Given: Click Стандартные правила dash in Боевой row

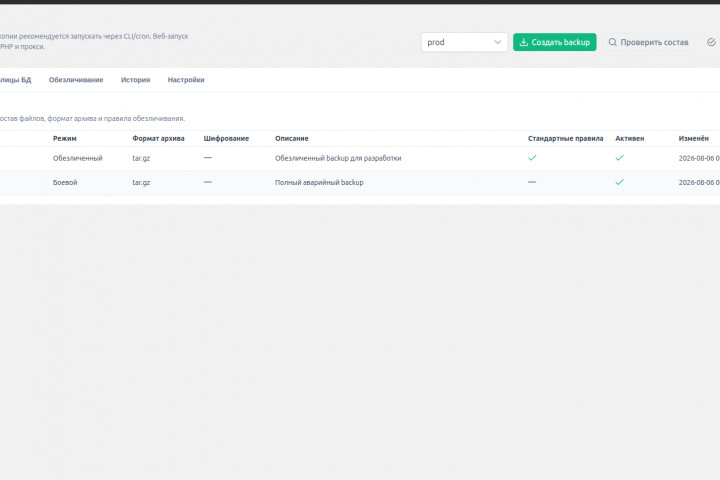Looking at the screenshot, I should point(532,182).
